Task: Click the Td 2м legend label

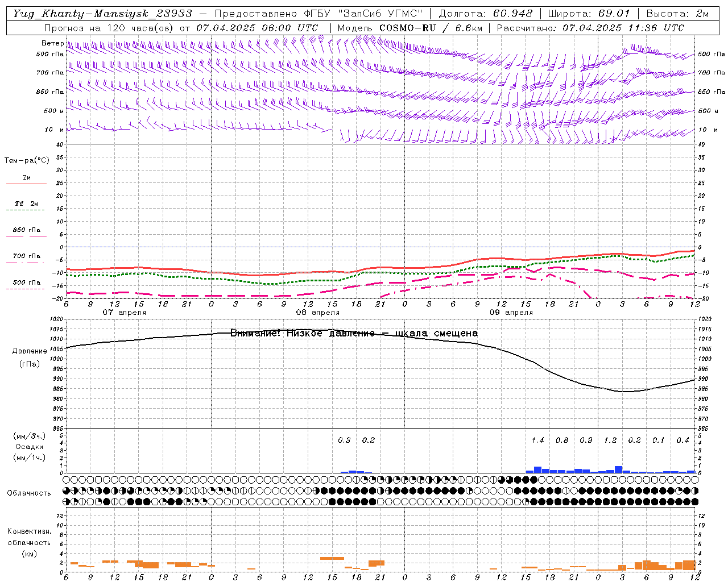Action: click(x=26, y=203)
